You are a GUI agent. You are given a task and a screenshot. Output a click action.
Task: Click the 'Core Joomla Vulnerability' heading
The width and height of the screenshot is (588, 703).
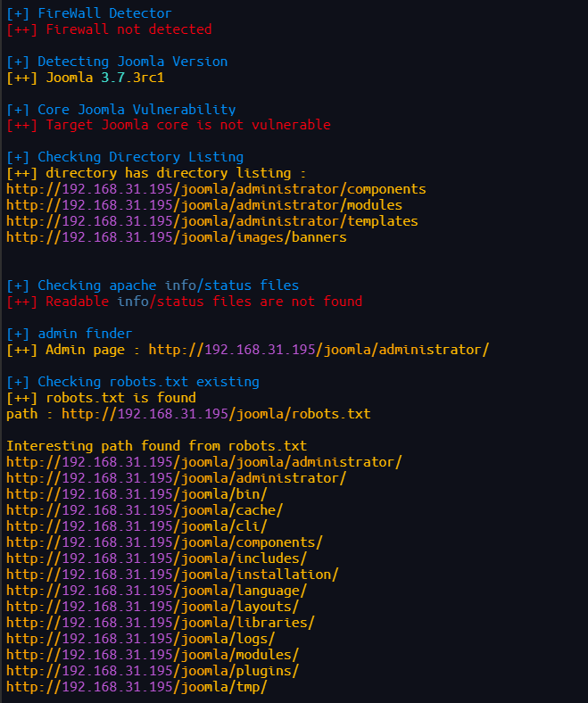(x=121, y=110)
